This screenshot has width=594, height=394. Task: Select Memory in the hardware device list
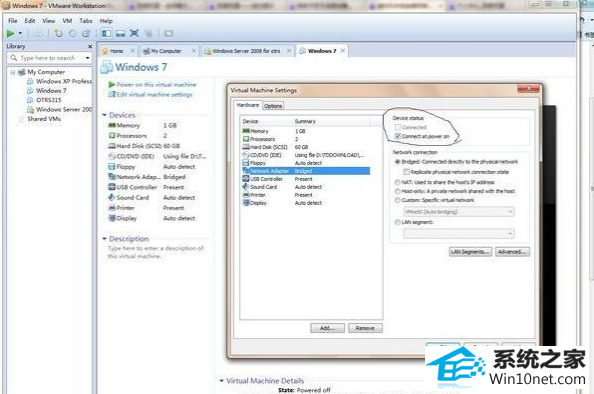click(x=306, y=131)
